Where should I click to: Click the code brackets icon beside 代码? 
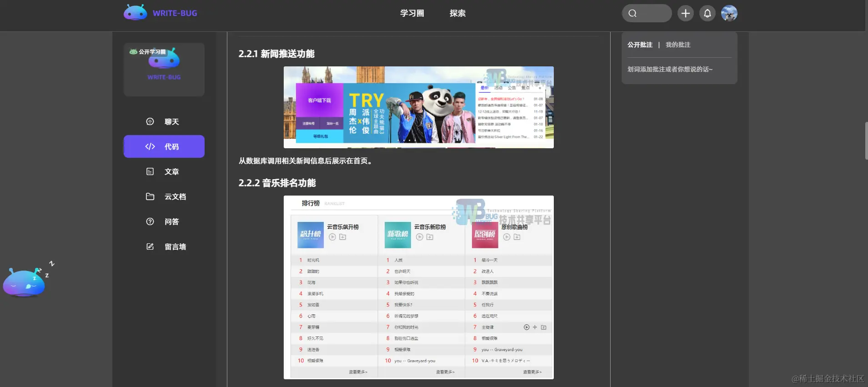pyautogui.click(x=150, y=146)
